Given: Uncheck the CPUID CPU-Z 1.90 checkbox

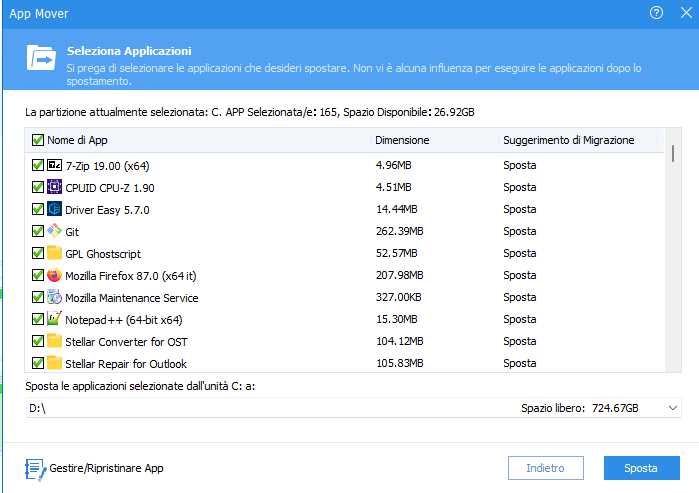Looking at the screenshot, I should click(x=38, y=187).
